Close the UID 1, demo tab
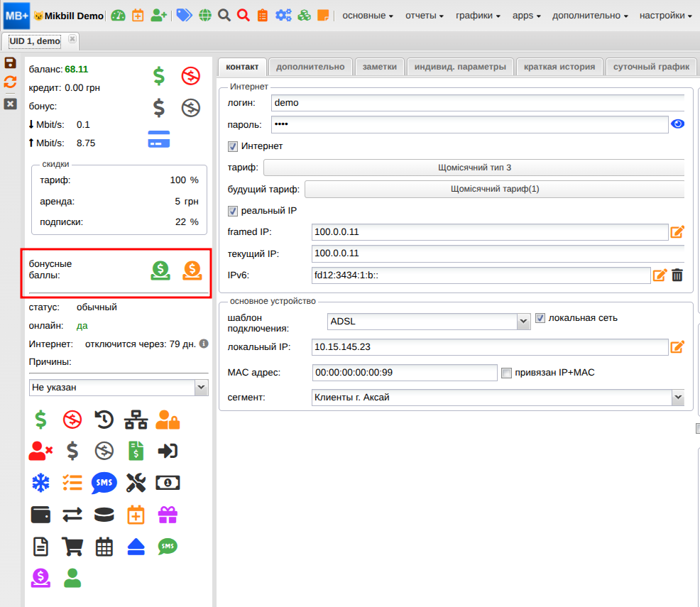700x607 pixels. pyautogui.click(x=72, y=39)
